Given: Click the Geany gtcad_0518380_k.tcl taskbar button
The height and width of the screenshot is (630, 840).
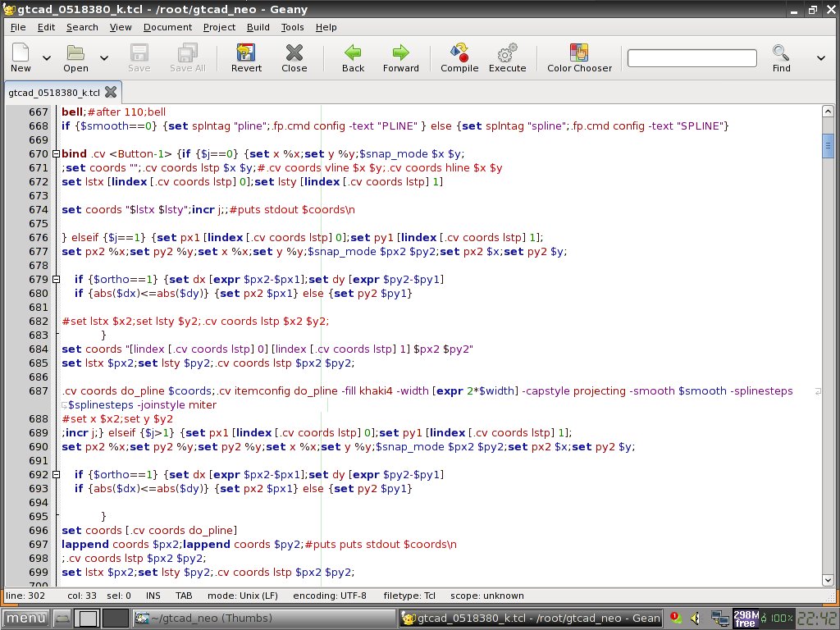Looking at the screenshot, I should point(531,619).
